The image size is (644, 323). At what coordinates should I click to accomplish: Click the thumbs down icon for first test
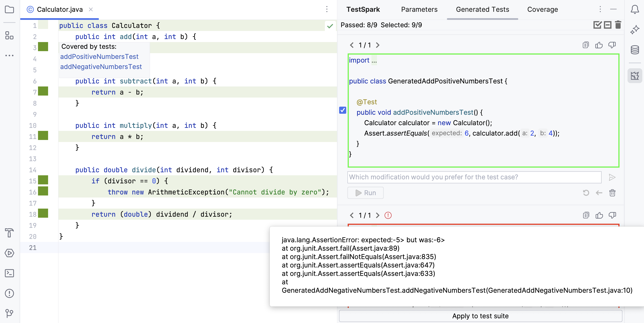tap(612, 45)
